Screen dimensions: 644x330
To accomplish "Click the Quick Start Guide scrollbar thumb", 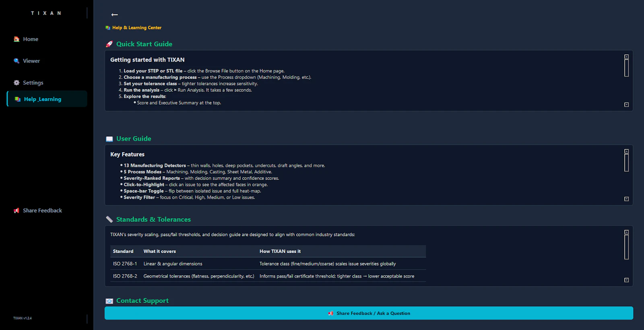I will (626, 68).
